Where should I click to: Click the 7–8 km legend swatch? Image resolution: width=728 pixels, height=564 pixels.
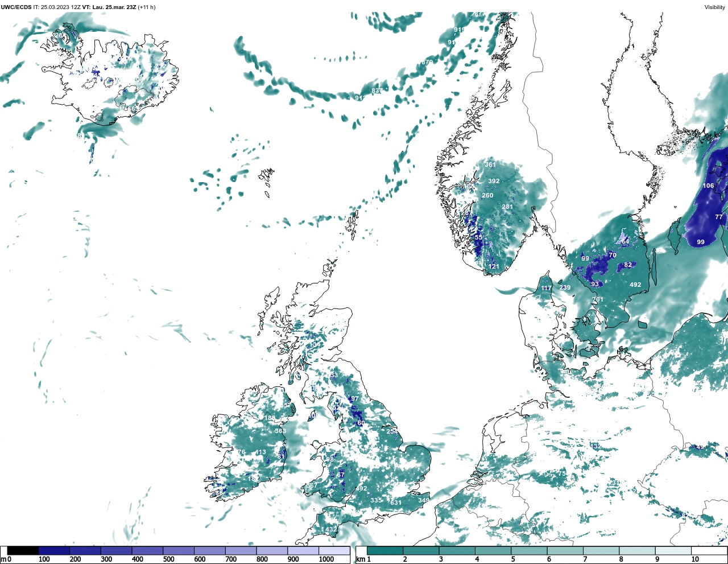(601, 551)
